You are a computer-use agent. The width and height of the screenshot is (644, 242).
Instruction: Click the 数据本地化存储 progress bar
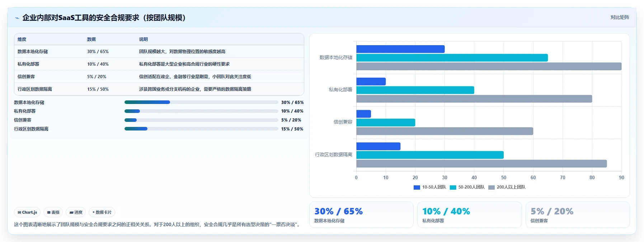tap(201, 102)
